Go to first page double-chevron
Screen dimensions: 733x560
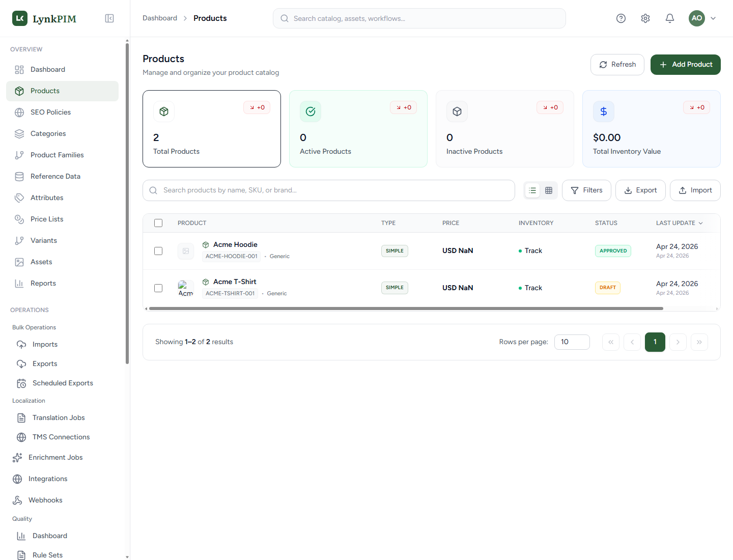(x=611, y=342)
